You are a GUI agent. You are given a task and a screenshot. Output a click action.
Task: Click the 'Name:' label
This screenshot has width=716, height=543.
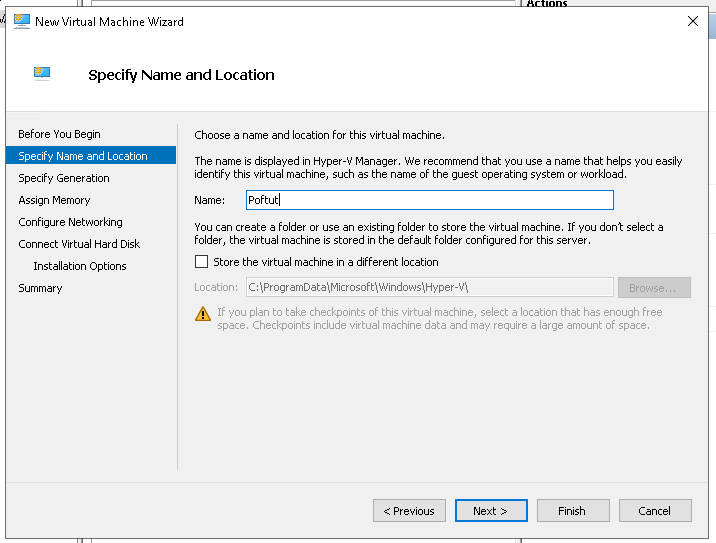pyautogui.click(x=209, y=200)
